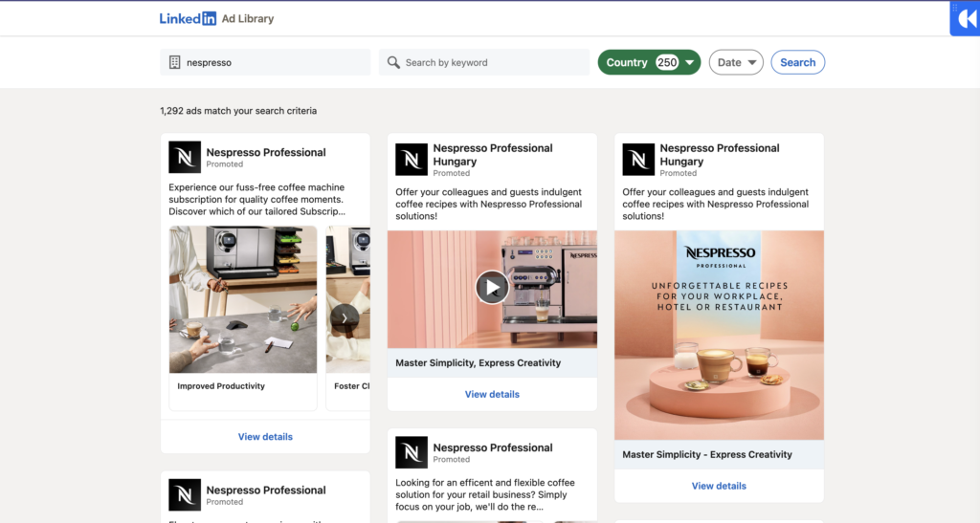The width and height of the screenshot is (980, 523).
Task: View details of the Unforgettable Recipes ad
Action: [x=719, y=486]
